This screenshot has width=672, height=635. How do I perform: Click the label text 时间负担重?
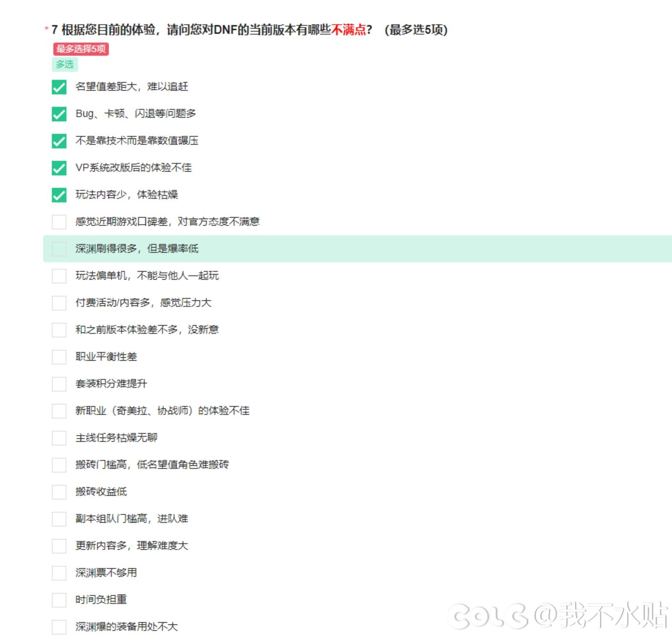pos(101,599)
